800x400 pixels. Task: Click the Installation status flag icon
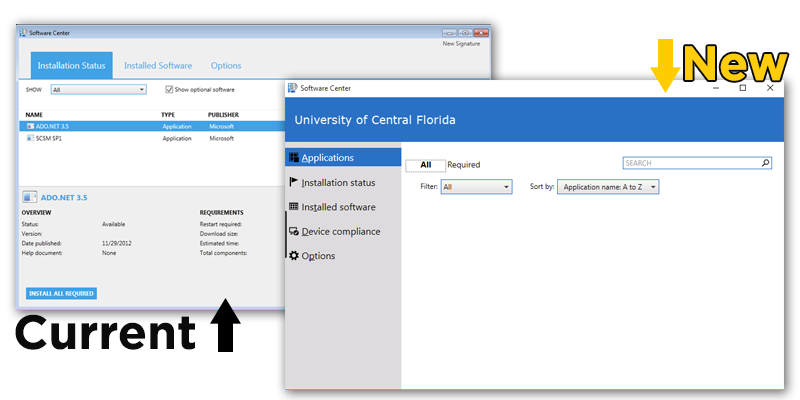coord(294,182)
